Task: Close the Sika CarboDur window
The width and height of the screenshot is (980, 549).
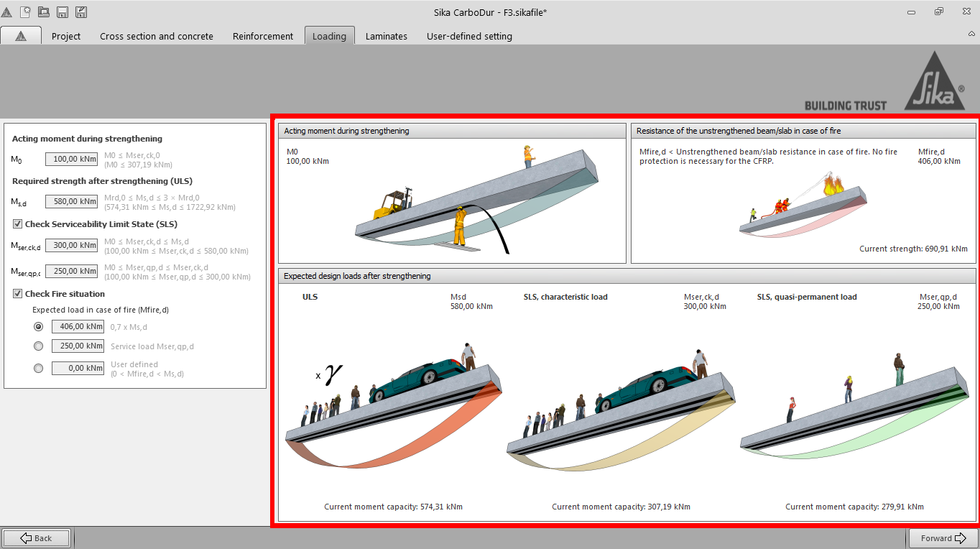Action: (965, 12)
